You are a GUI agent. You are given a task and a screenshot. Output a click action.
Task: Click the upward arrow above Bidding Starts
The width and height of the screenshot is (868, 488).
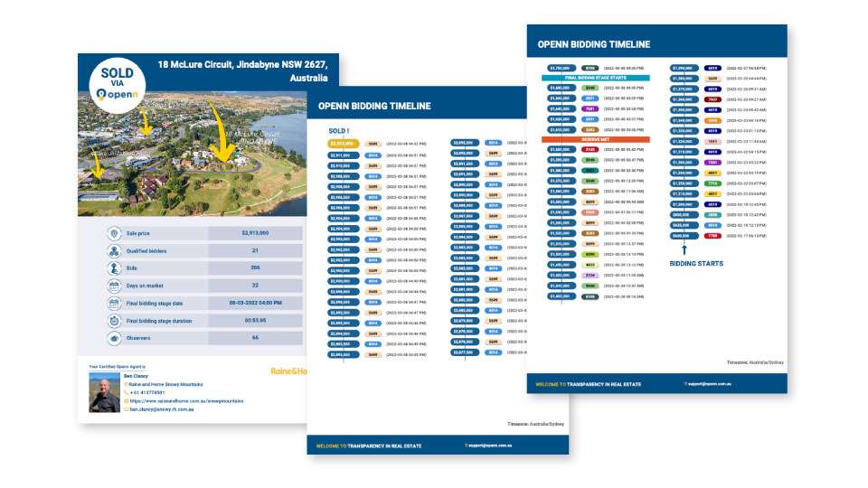click(x=684, y=250)
